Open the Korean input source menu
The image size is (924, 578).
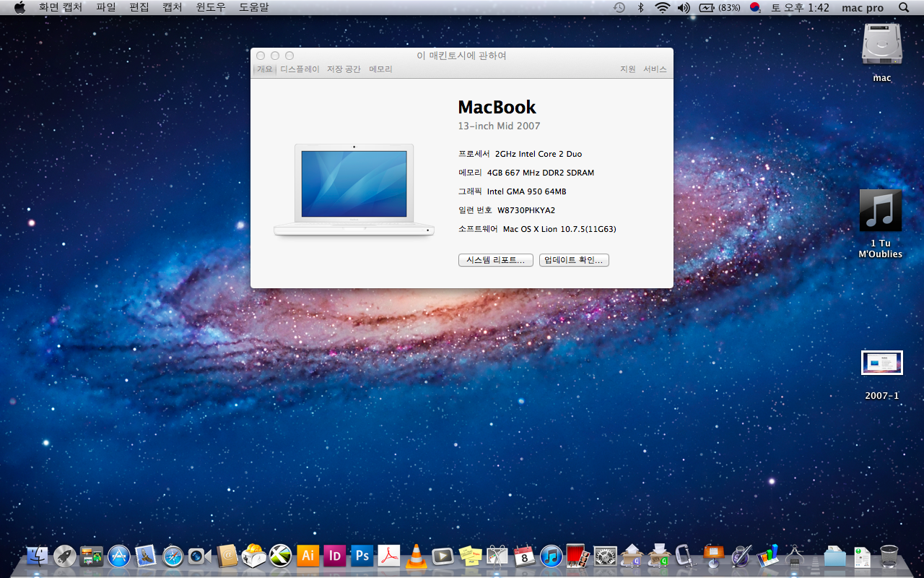click(x=755, y=7)
